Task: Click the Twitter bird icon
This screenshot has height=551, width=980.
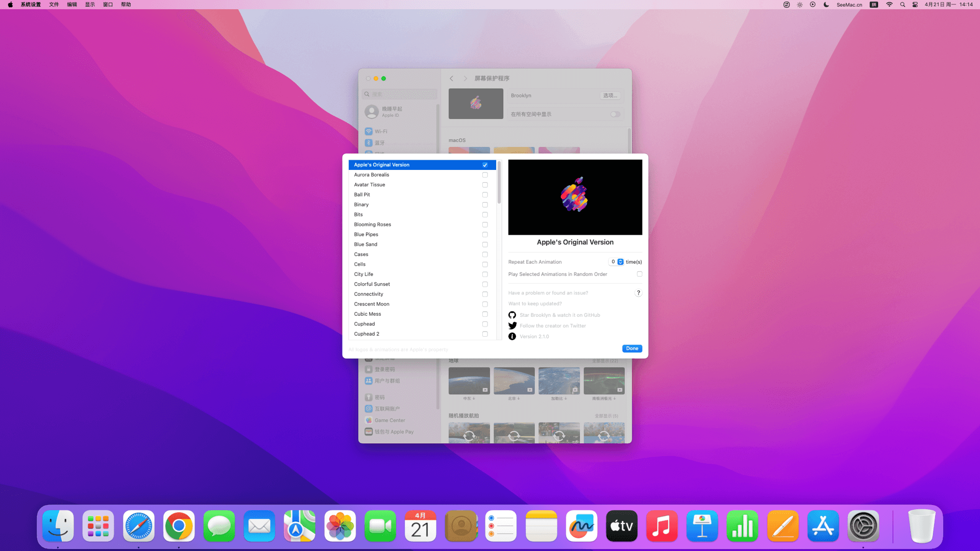Action: [512, 325]
